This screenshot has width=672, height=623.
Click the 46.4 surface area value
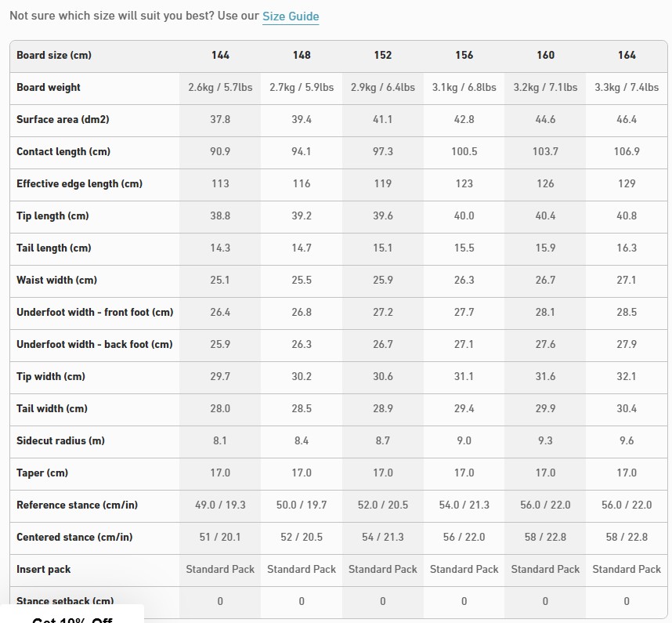[x=627, y=120]
